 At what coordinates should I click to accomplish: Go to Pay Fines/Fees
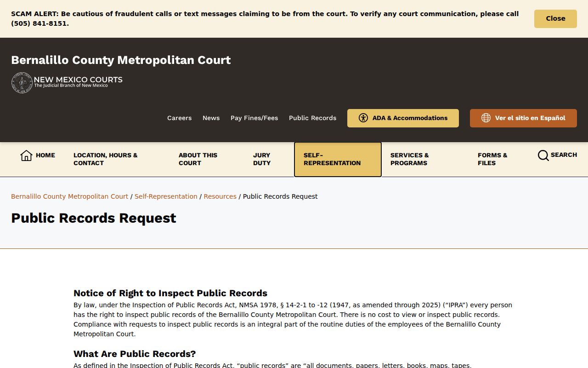click(254, 118)
